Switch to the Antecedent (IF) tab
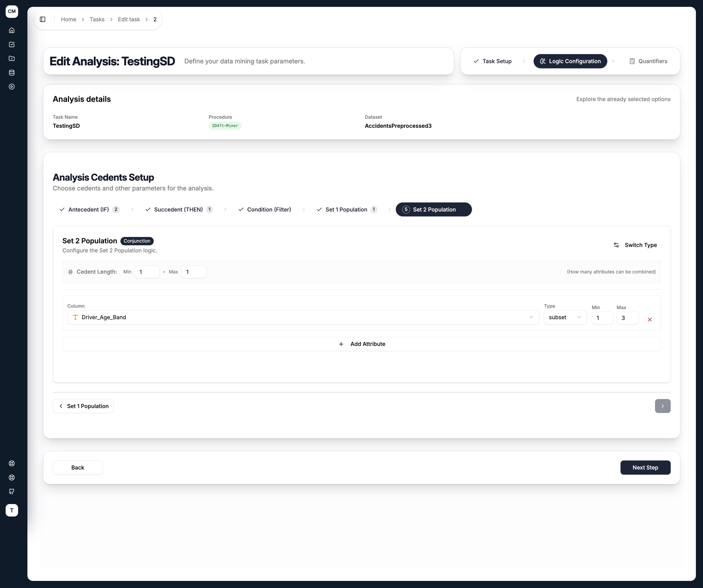This screenshot has height=588, width=703. [x=89, y=210]
